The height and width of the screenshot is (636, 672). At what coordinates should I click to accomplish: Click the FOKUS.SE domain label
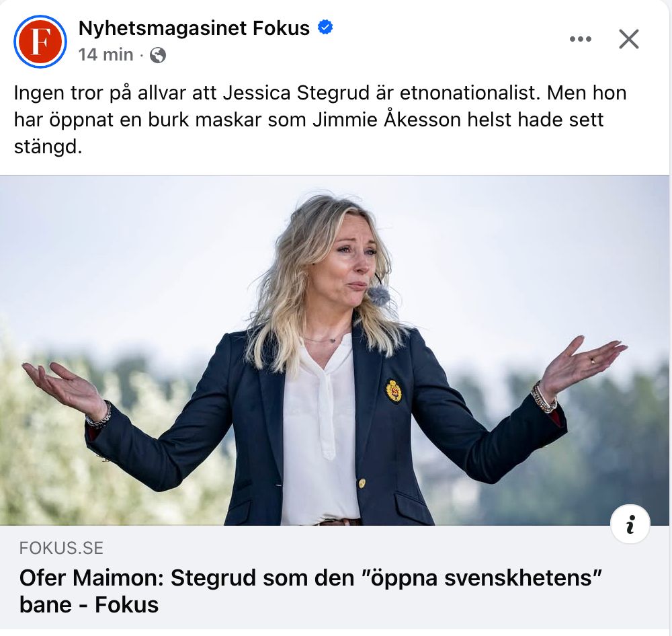point(61,548)
